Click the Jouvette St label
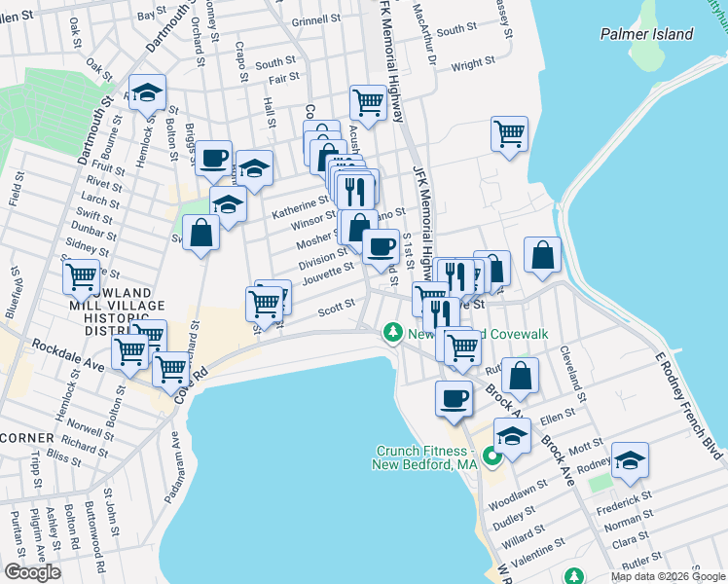 click(328, 274)
